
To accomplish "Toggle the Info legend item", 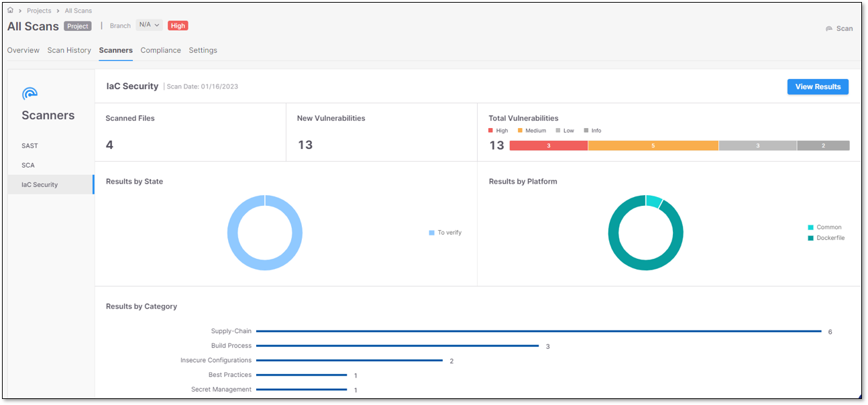I will [x=592, y=131].
